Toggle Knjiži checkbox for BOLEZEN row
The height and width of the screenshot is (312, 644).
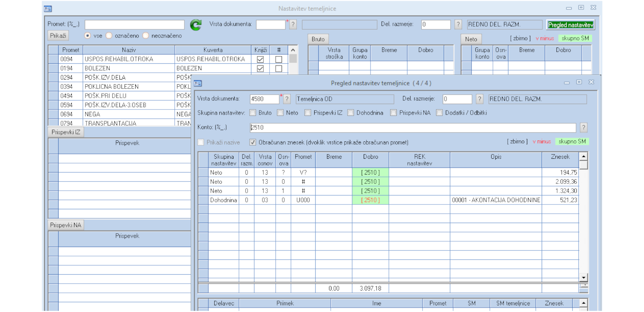pos(260,68)
